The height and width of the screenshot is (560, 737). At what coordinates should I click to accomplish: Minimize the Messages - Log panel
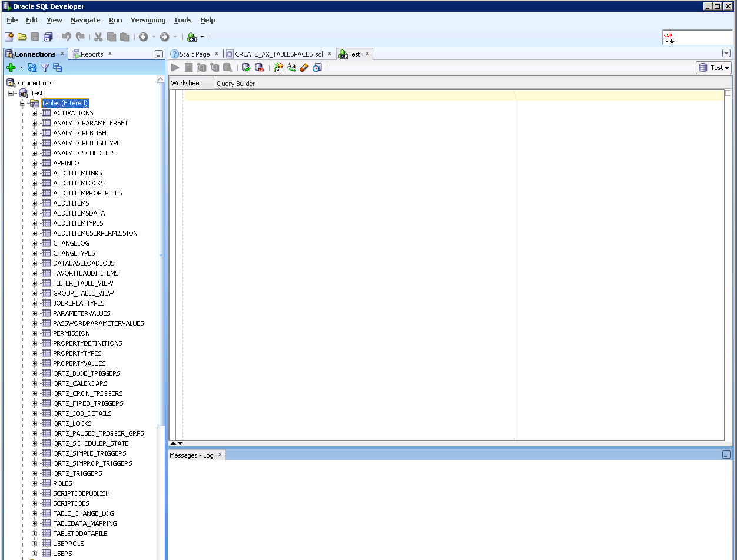click(x=726, y=455)
